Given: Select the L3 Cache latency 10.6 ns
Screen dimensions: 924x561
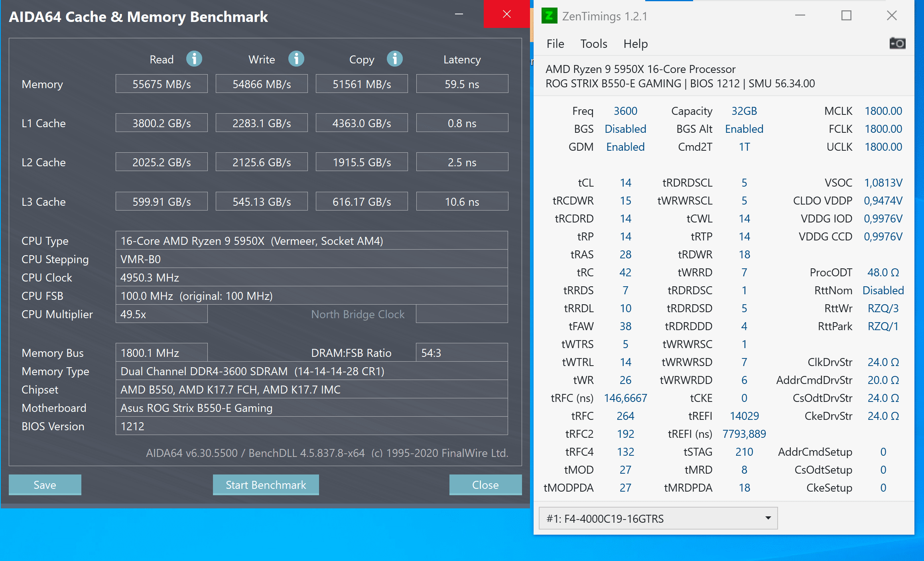Looking at the screenshot, I should [462, 201].
